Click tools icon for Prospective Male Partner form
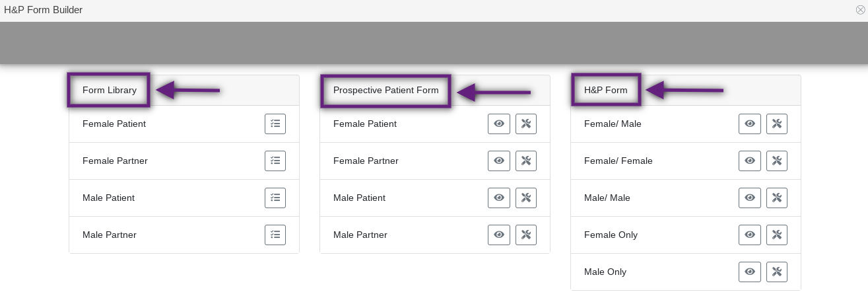The height and width of the screenshot is (304, 868). click(526, 235)
